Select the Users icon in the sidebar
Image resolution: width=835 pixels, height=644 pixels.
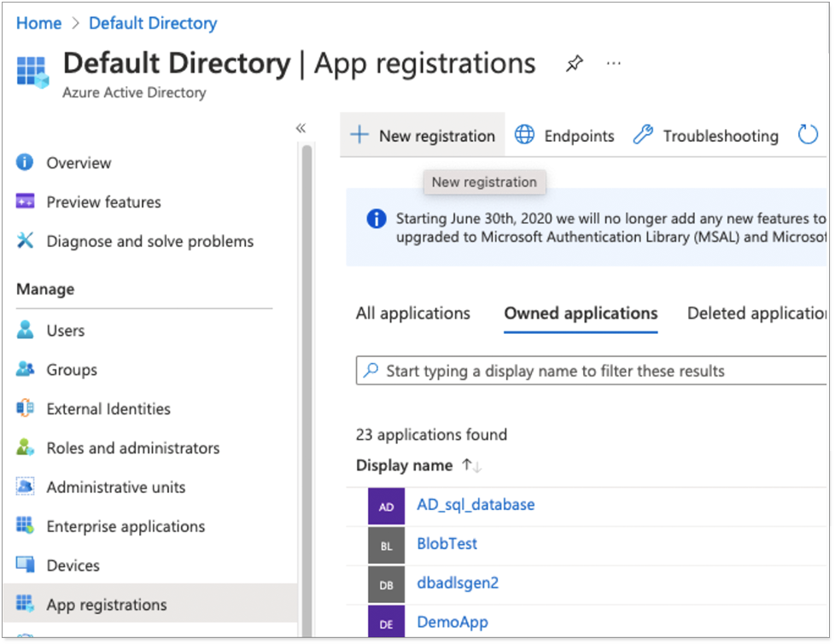24,331
